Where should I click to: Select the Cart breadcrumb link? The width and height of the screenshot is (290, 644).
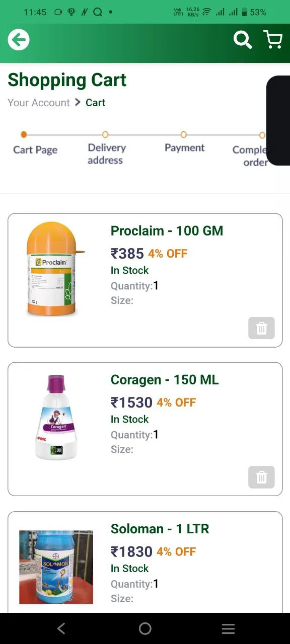[95, 103]
